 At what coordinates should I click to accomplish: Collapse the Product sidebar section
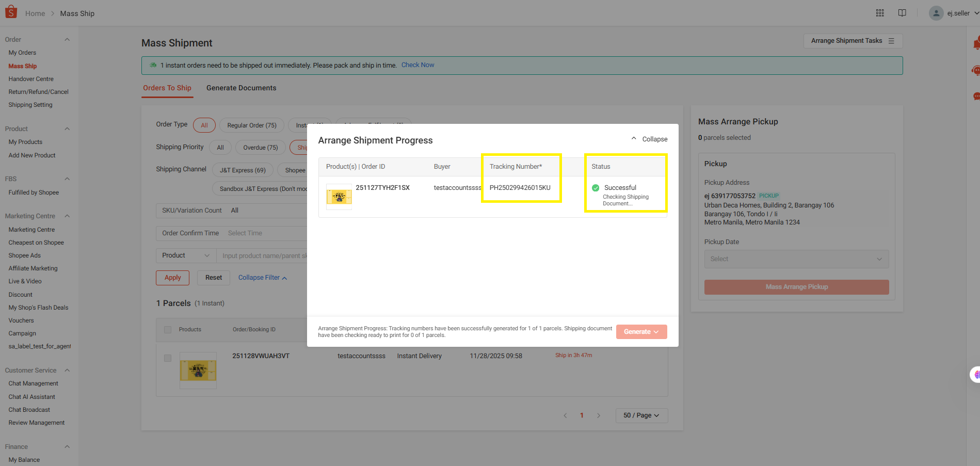(x=67, y=129)
